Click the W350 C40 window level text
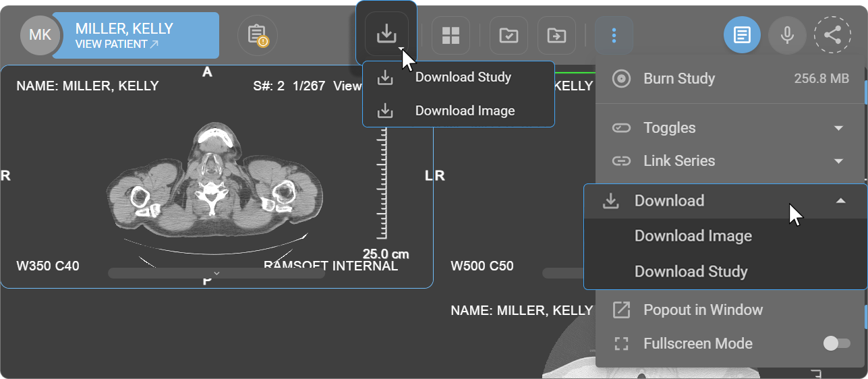The height and width of the screenshot is (379, 868). (x=48, y=266)
